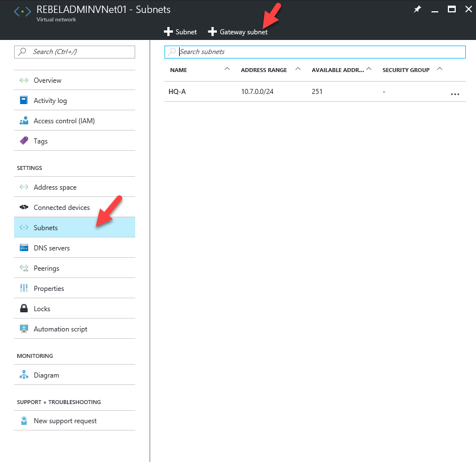The width and height of the screenshot is (476, 462).
Task: Select the HQ-A subnet name
Action: pos(177,92)
